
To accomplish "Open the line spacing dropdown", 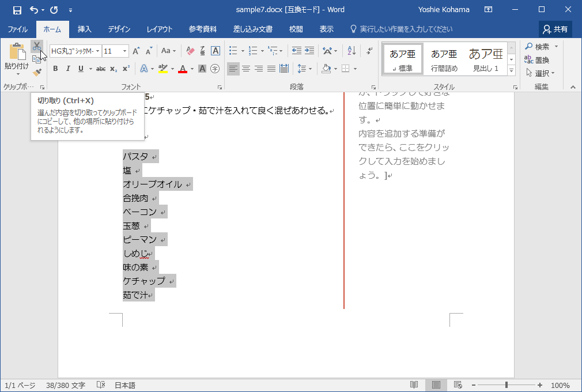I will point(305,69).
